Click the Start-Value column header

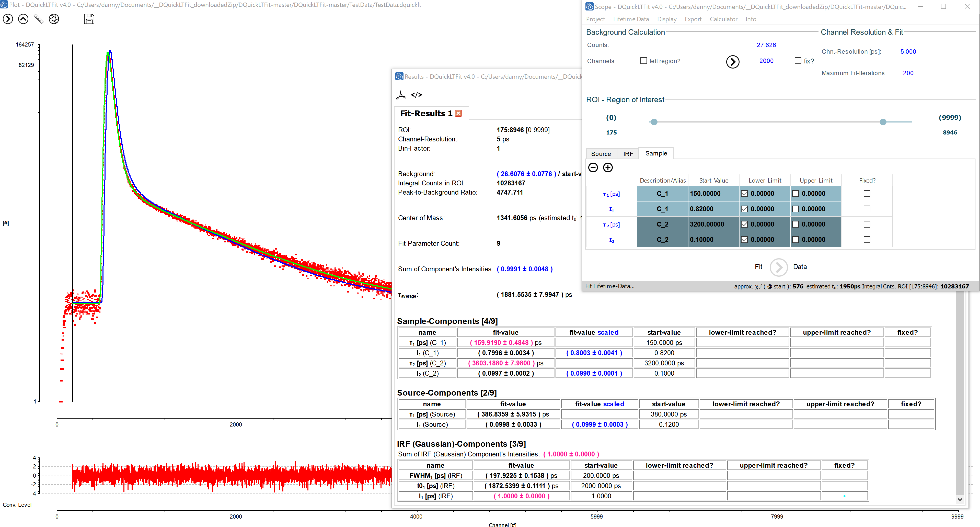pyautogui.click(x=713, y=181)
